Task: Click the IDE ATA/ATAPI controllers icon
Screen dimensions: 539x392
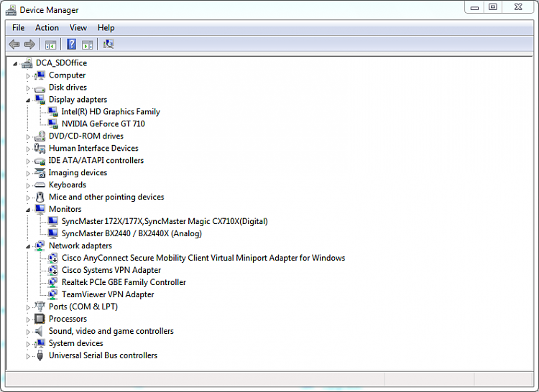Action: coord(40,161)
